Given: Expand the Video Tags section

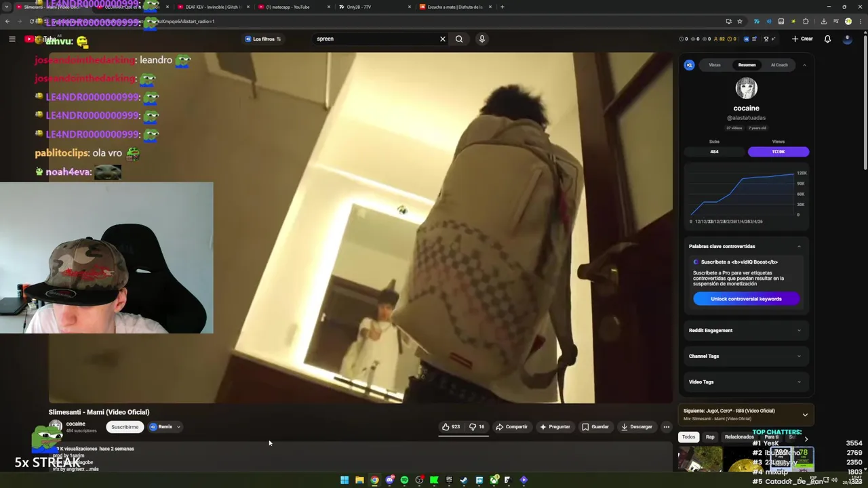Looking at the screenshot, I should [x=746, y=382].
